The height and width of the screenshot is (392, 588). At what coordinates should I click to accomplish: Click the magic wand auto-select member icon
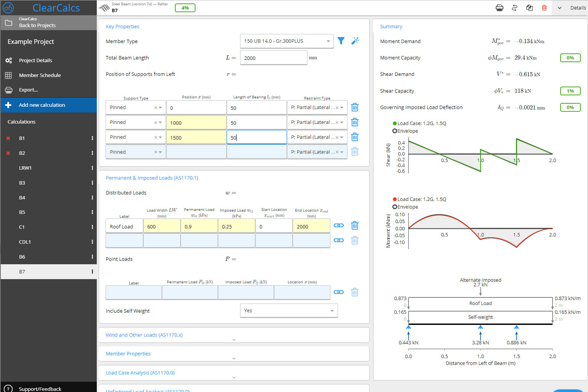click(355, 41)
